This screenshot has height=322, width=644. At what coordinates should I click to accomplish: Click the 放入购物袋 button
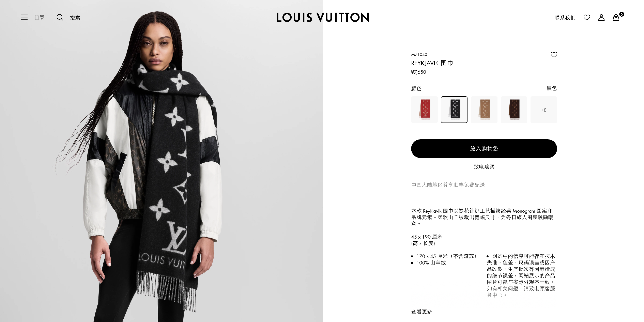click(x=484, y=149)
